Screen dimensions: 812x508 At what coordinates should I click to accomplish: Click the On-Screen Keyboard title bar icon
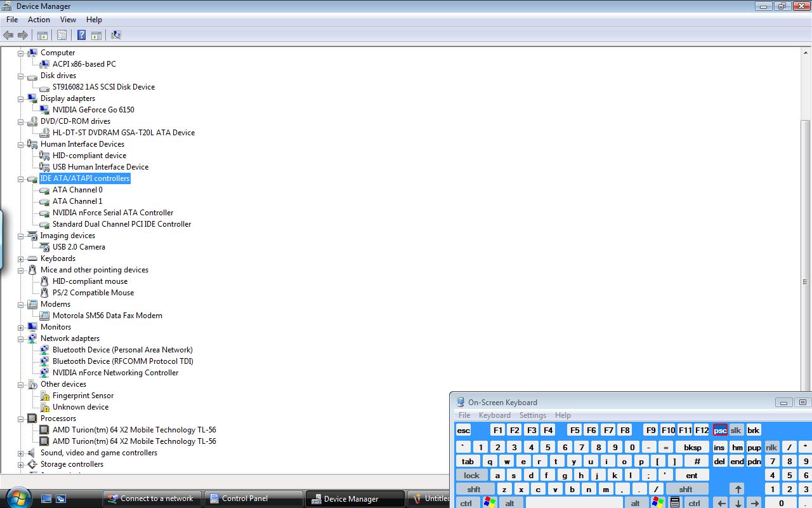tap(461, 402)
